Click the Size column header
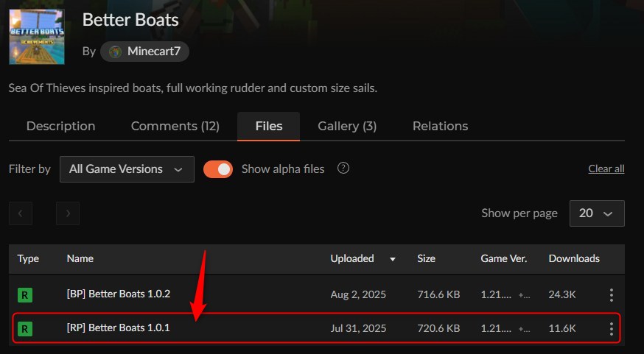 coord(427,258)
